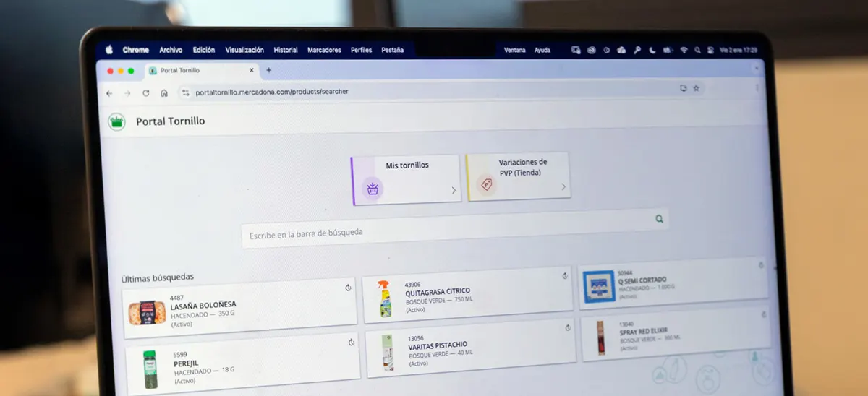Click the history icon on the Lasaña Boloñesa card
Viewport: 868px width, 396px height.
tap(348, 288)
